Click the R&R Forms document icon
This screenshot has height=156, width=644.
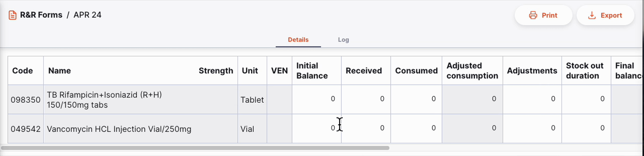(12, 15)
